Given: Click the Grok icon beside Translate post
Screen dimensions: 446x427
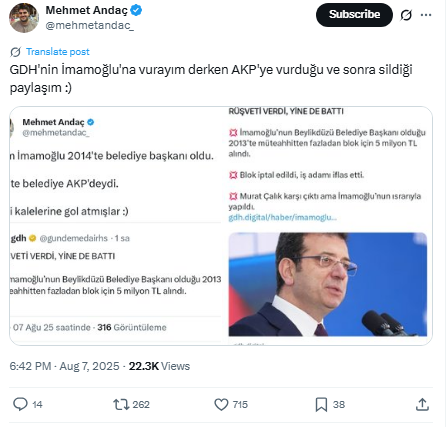Looking at the screenshot, I should (15, 52).
